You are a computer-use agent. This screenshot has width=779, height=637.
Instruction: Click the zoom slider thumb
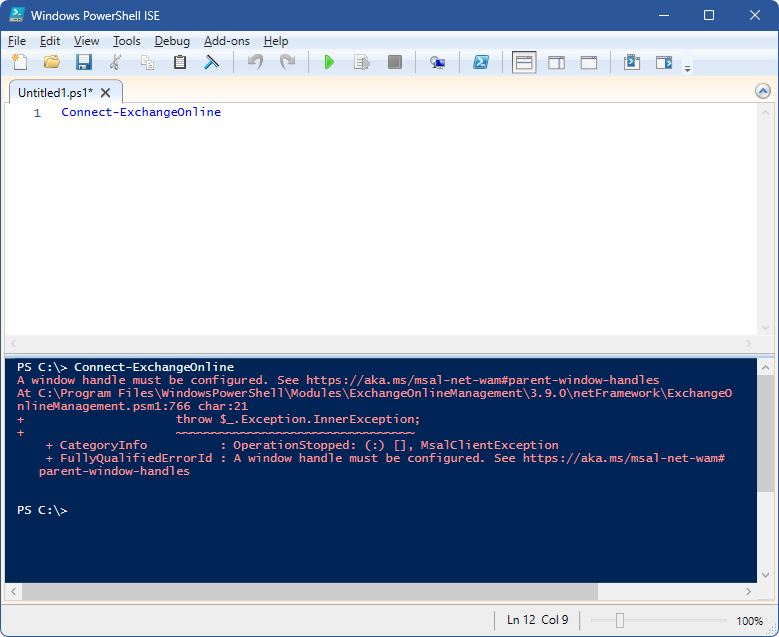tap(620, 620)
